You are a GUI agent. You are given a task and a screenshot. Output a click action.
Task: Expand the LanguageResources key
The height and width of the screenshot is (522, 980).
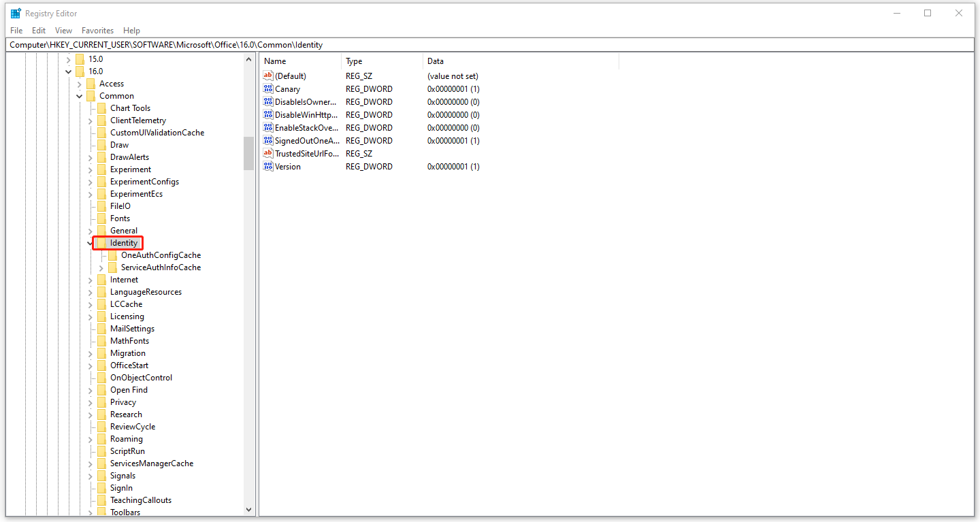coord(91,292)
